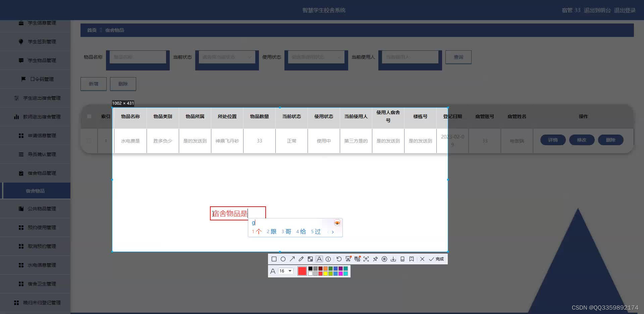Choose the orange color swatch

325,268
